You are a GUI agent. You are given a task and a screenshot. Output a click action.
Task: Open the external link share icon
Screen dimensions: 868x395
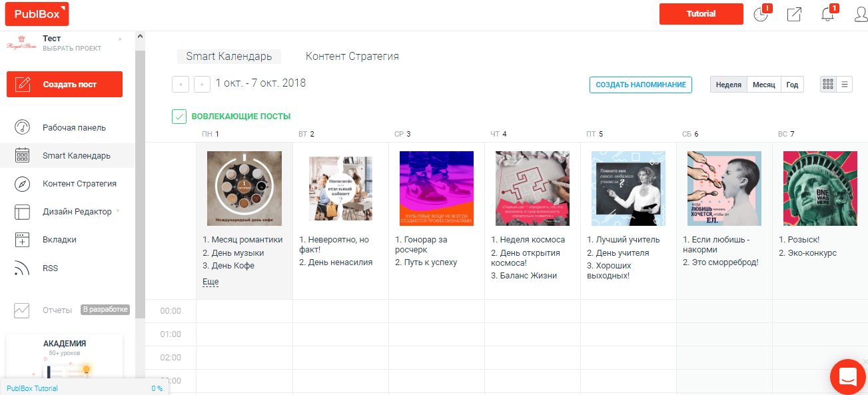pos(794,15)
